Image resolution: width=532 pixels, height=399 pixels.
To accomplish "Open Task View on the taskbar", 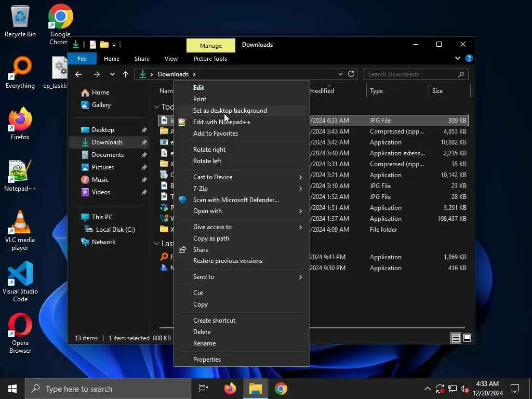I will [x=203, y=389].
